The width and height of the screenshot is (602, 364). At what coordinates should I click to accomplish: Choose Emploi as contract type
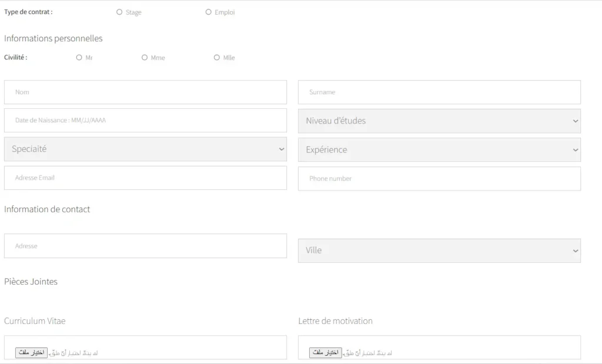click(209, 12)
